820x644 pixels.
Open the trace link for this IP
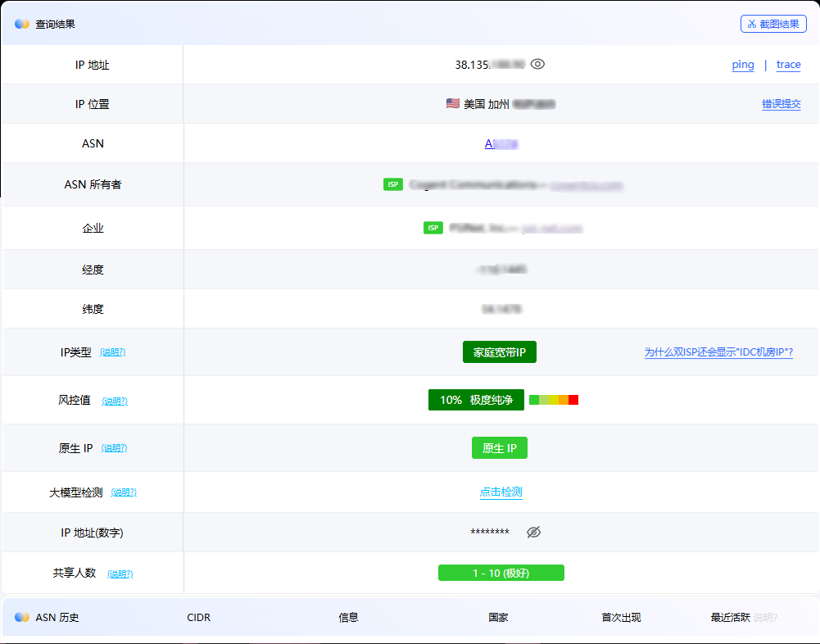pyautogui.click(x=787, y=64)
